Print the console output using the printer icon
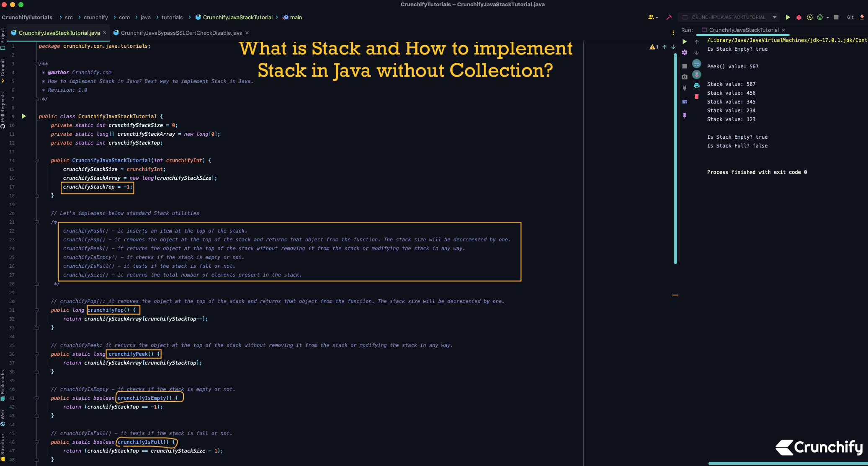 [x=697, y=86]
